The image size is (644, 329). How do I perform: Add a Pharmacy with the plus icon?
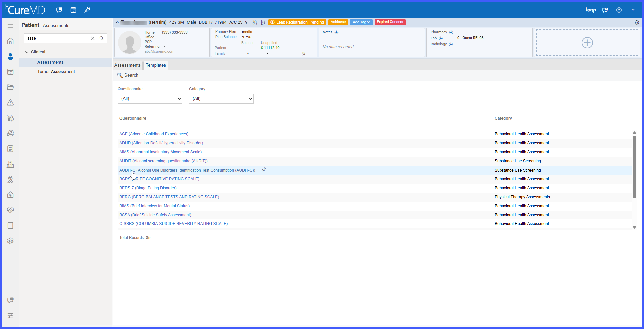click(x=451, y=32)
